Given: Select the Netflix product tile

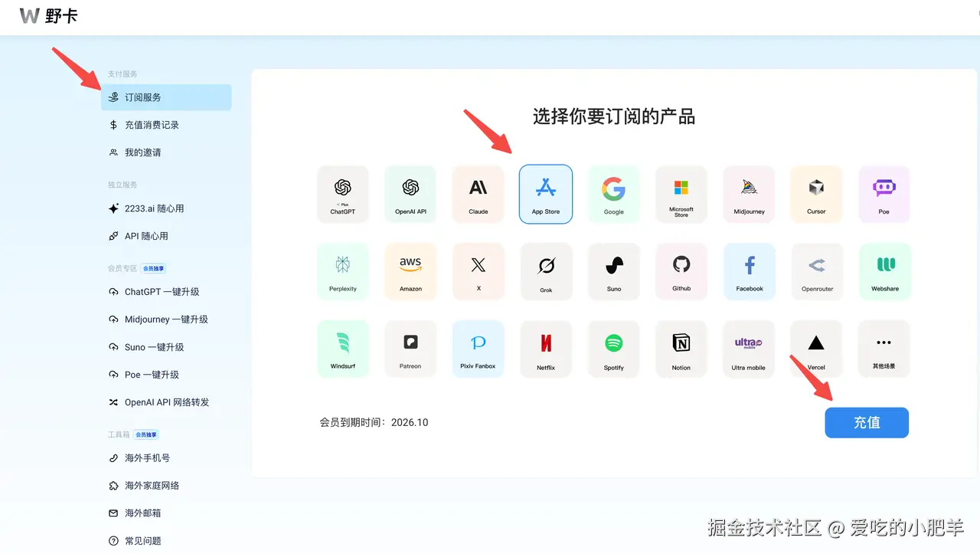Looking at the screenshot, I should pos(546,349).
